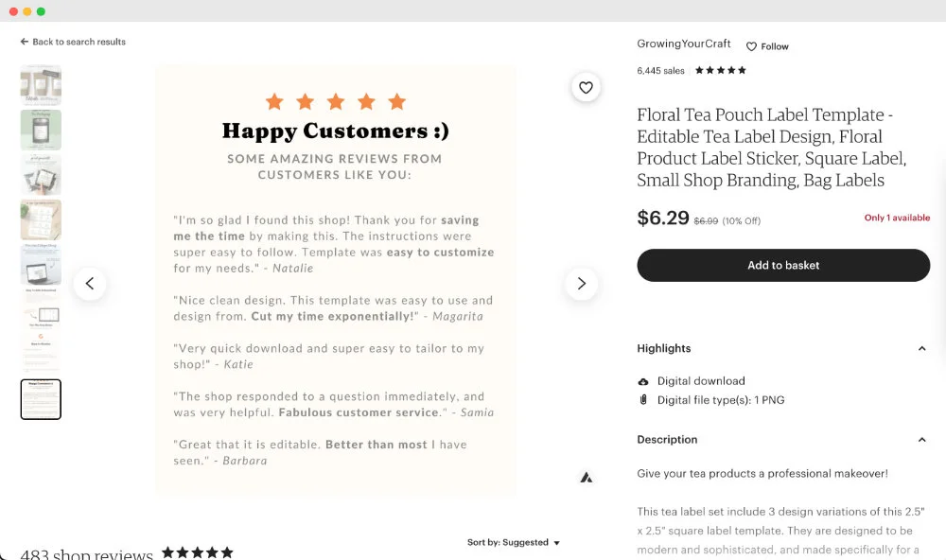Click Add to basket
The height and width of the screenshot is (560, 946).
point(783,265)
